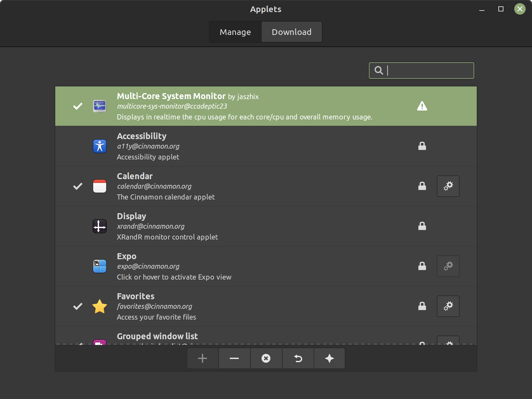Image resolution: width=532 pixels, height=399 pixels.
Task: Click the Multi-Core System Monitor warning icon
Action: click(x=422, y=106)
